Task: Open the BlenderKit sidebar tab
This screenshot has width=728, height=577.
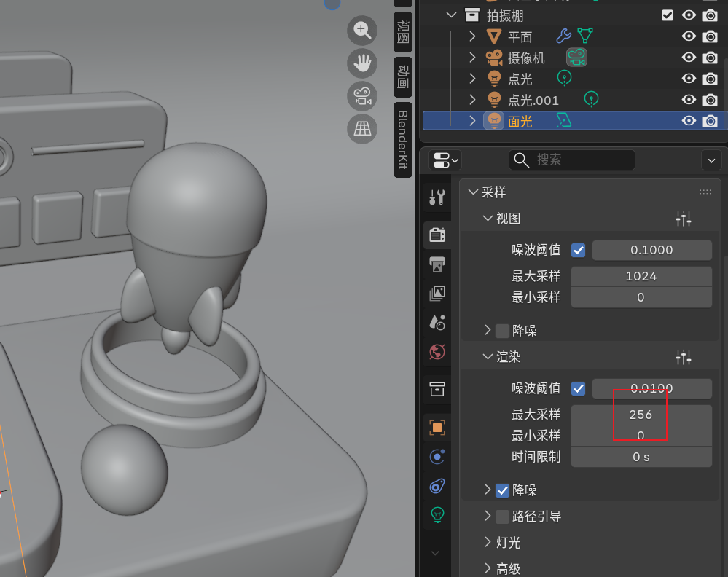Action: pyautogui.click(x=403, y=140)
